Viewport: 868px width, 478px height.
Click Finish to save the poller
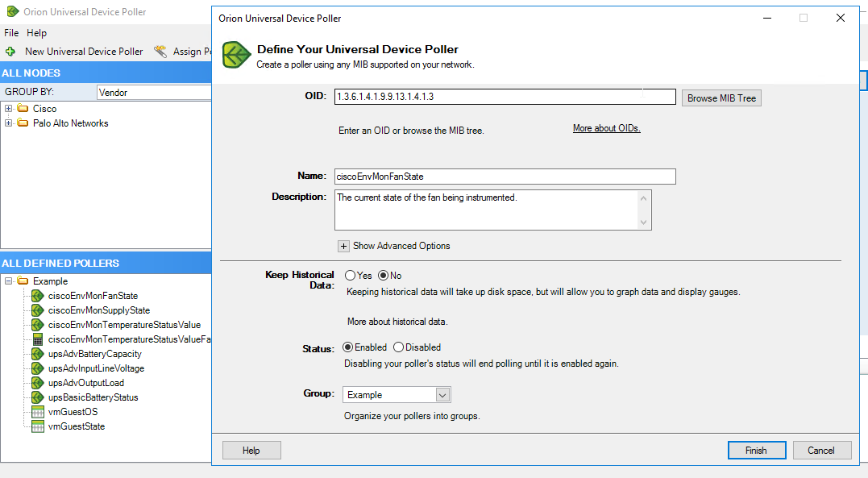pos(757,451)
